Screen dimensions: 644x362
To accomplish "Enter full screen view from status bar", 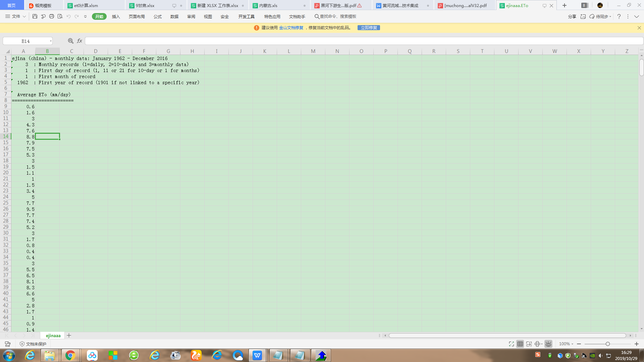I will click(x=511, y=344).
